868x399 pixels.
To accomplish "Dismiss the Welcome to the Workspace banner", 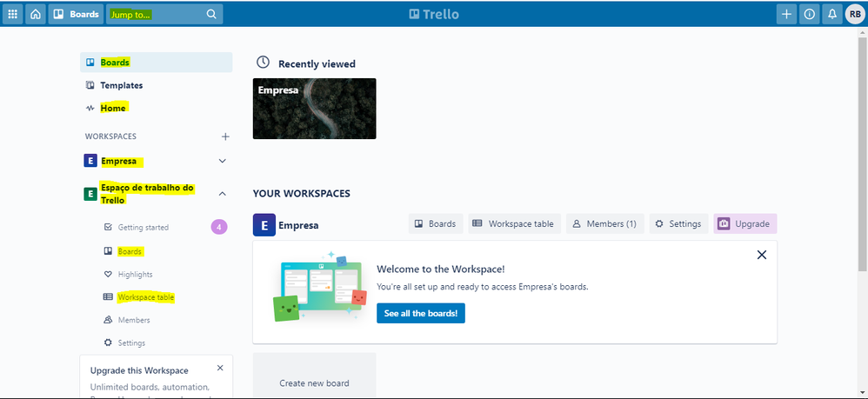I will (762, 255).
